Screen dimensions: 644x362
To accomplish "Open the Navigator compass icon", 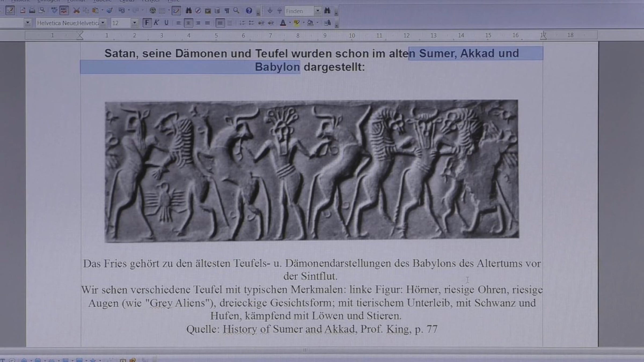I will pyautogui.click(x=198, y=11).
